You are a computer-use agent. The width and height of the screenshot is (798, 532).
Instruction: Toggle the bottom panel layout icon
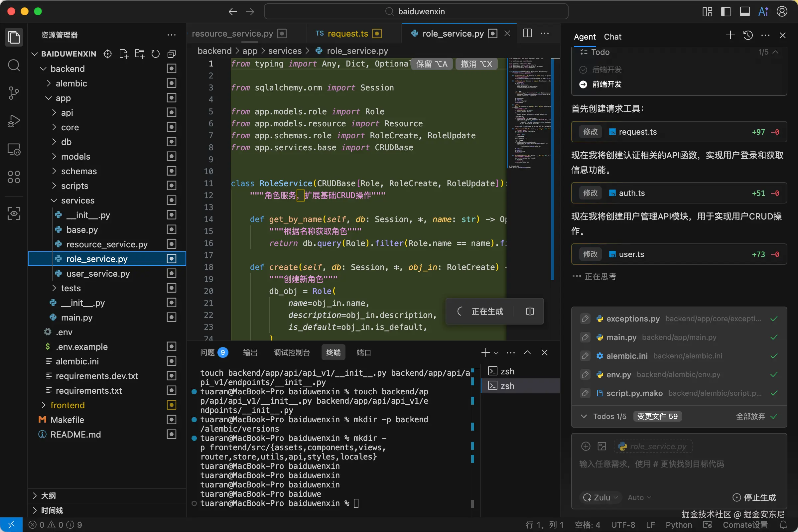click(744, 12)
